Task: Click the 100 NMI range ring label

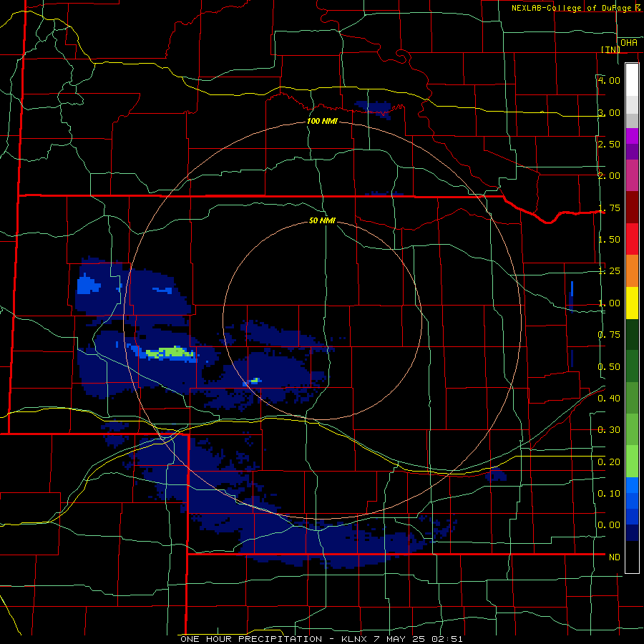Action: pos(323,121)
